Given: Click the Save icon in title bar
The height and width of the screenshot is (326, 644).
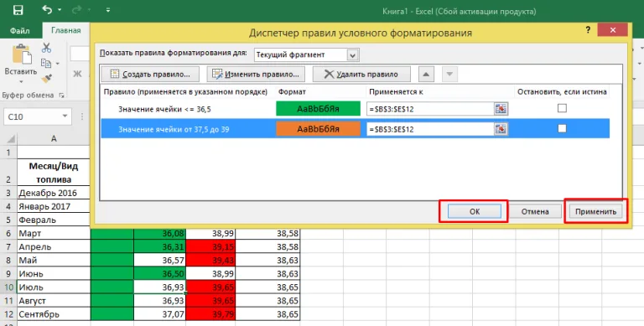Looking at the screenshot, I should (18, 10).
